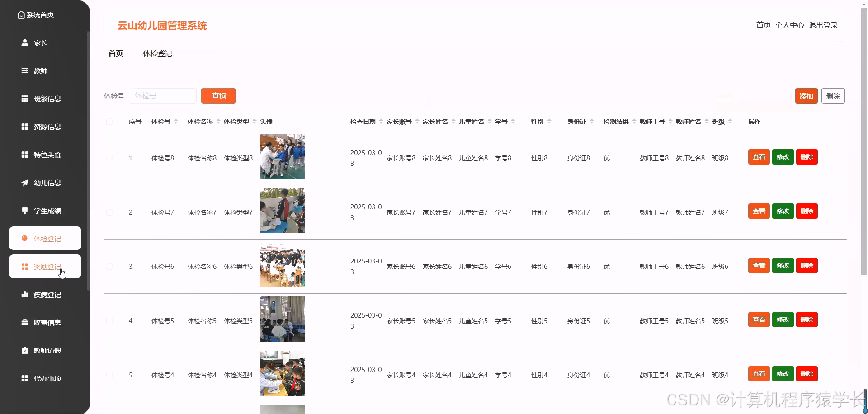Image resolution: width=868 pixels, height=414 pixels.
Task: Open the avatar thumbnail in row 体检号6
Action: click(283, 265)
